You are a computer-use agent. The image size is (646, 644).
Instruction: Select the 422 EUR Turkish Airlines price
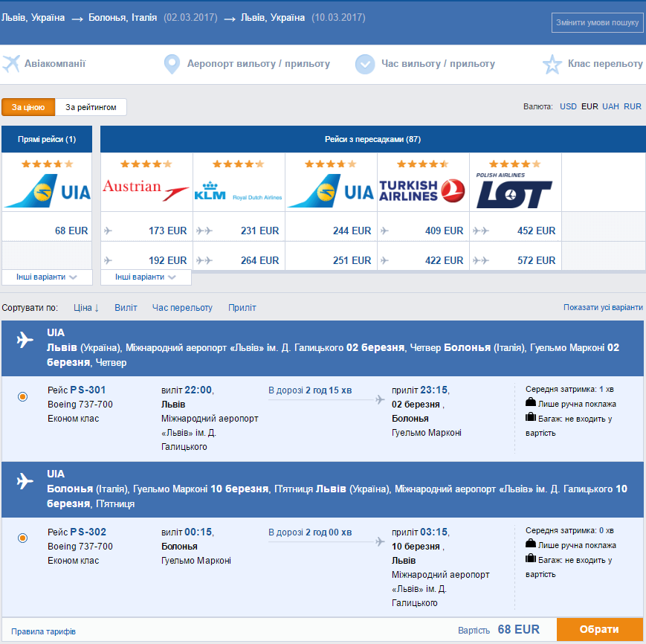(444, 260)
